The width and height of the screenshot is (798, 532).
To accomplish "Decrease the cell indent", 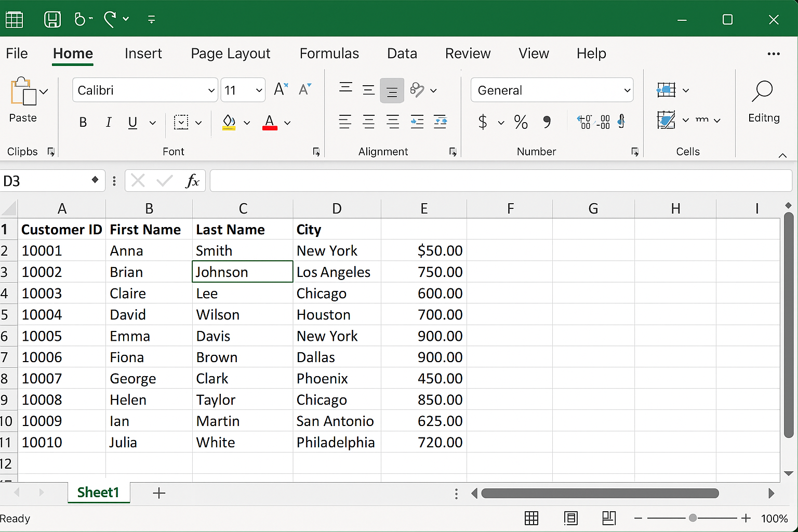I will (417, 122).
